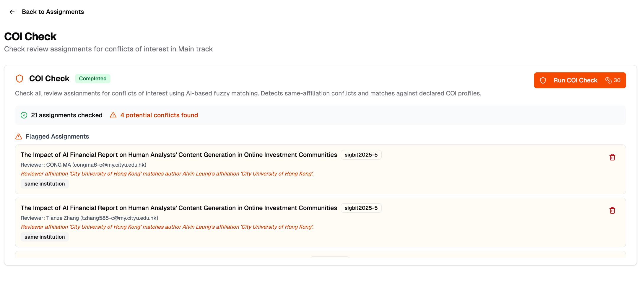Delete the CONG MA flagged assignment
The height and width of the screenshot is (286, 644).
tap(612, 157)
